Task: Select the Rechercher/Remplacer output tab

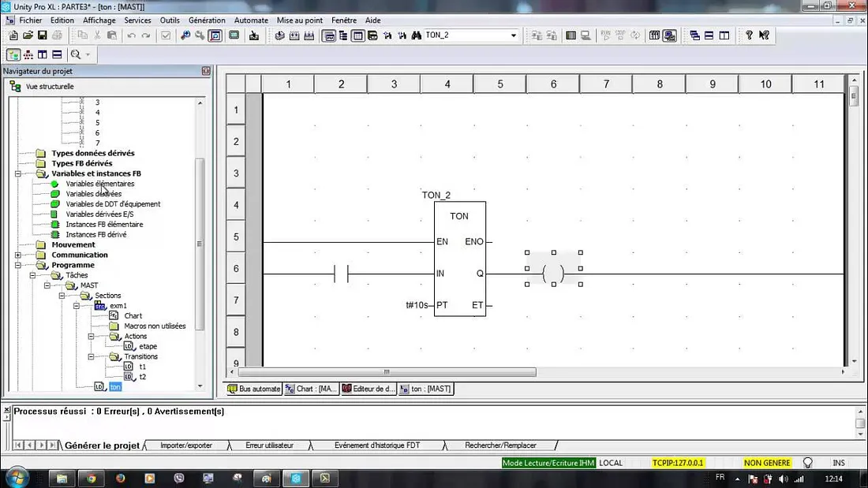Action: [x=500, y=445]
